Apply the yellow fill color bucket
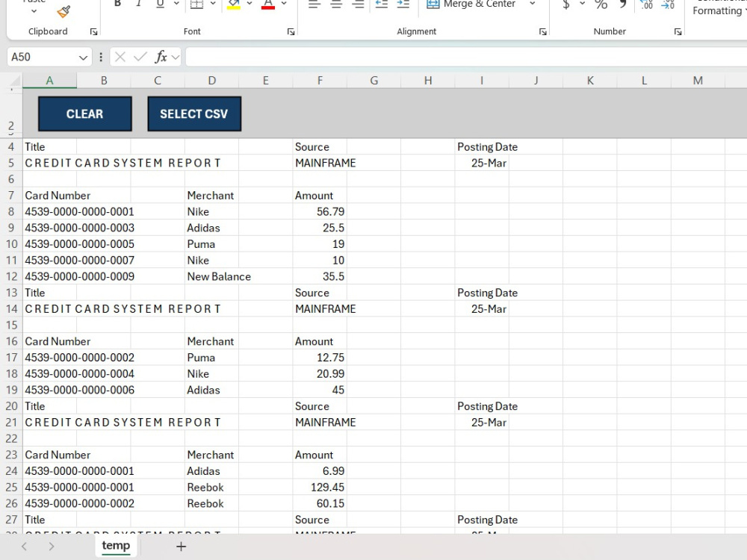747x560 pixels. click(x=233, y=4)
